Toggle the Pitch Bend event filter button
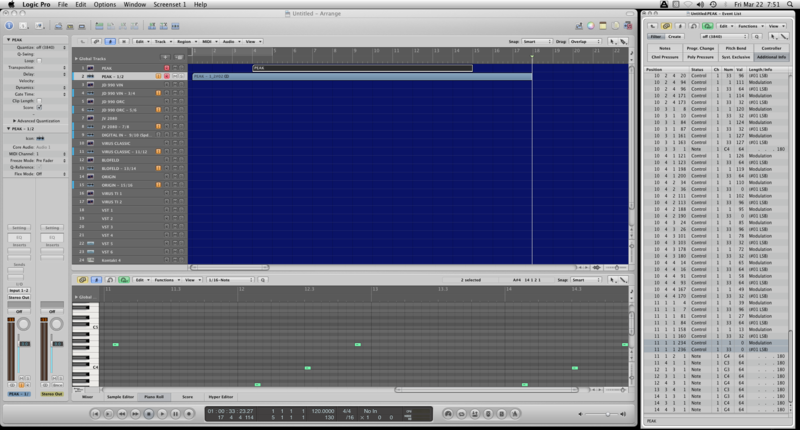800x430 pixels. click(736, 48)
